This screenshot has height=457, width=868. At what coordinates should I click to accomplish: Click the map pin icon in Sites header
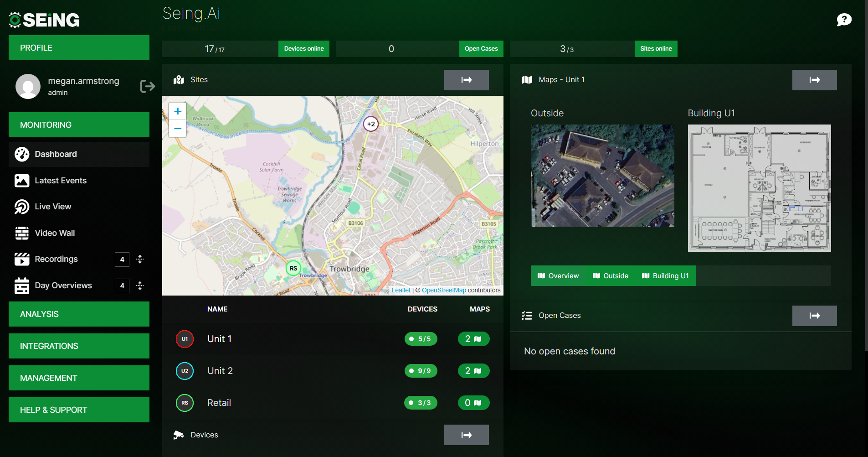click(x=179, y=80)
